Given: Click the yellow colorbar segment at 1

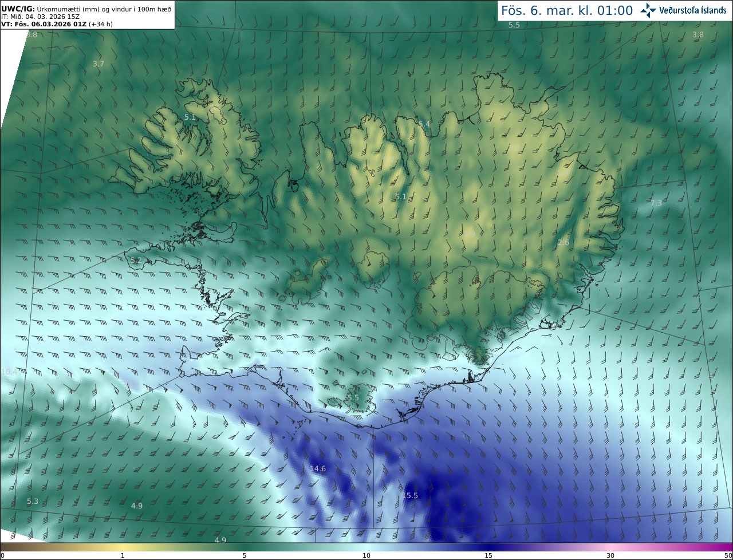Looking at the screenshot, I should (x=123, y=547).
